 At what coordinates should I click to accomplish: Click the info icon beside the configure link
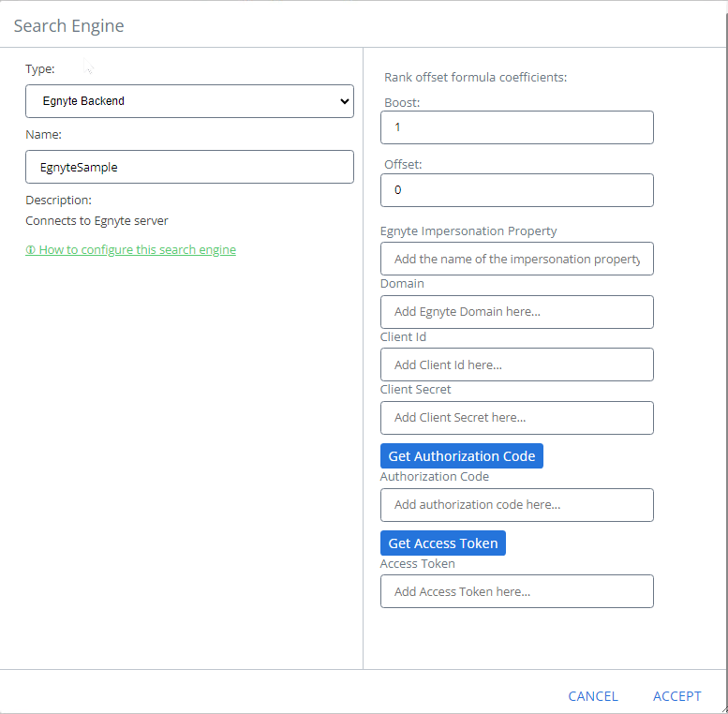[x=30, y=250]
